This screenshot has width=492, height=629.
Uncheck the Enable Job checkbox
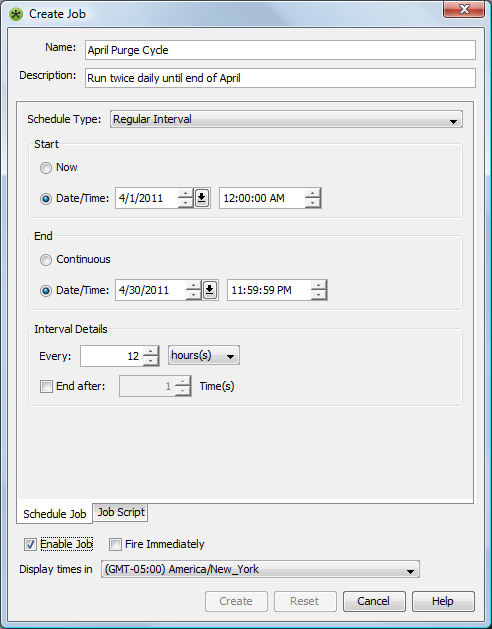[x=30, y=544]
